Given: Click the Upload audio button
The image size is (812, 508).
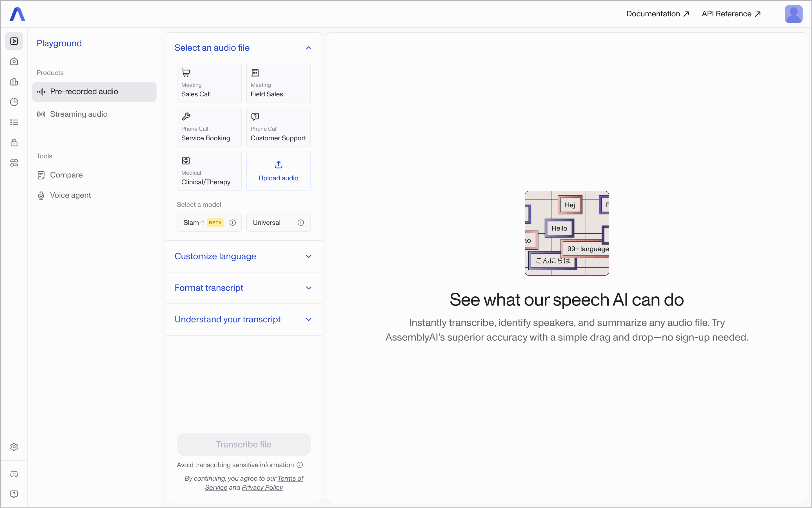Looking at the screenshot, I should tap(278, 171).
